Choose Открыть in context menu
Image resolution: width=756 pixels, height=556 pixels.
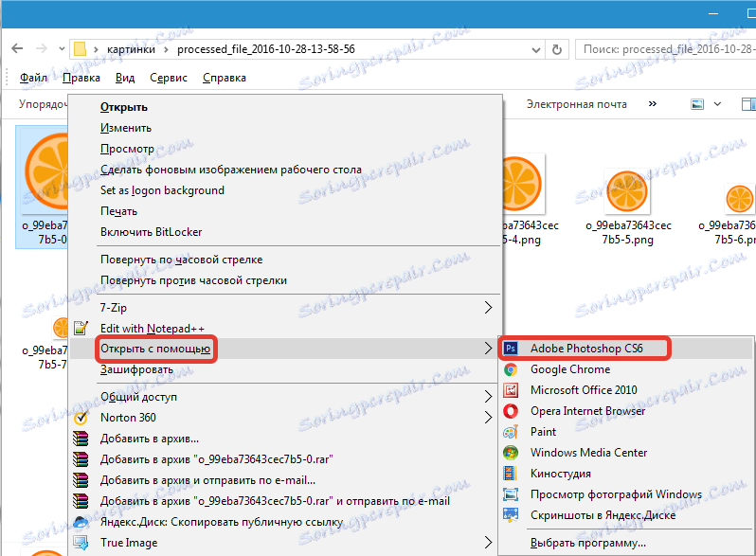point(284,107)
